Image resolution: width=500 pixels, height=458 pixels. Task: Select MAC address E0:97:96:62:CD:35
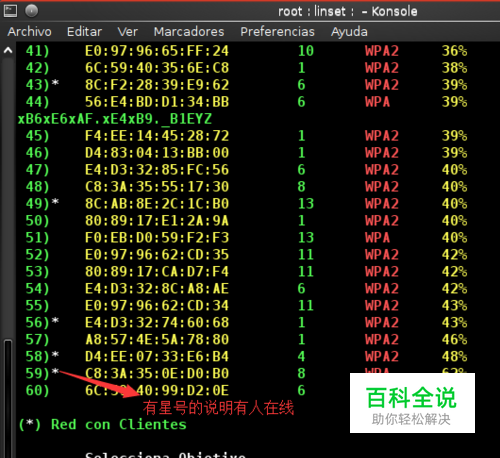(x=157, y=255)
